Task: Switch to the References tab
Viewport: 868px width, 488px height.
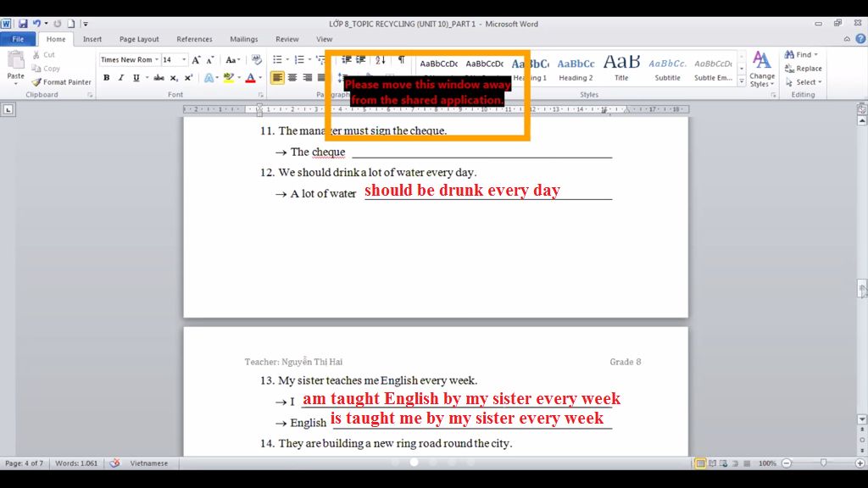Action: point(194,39)
